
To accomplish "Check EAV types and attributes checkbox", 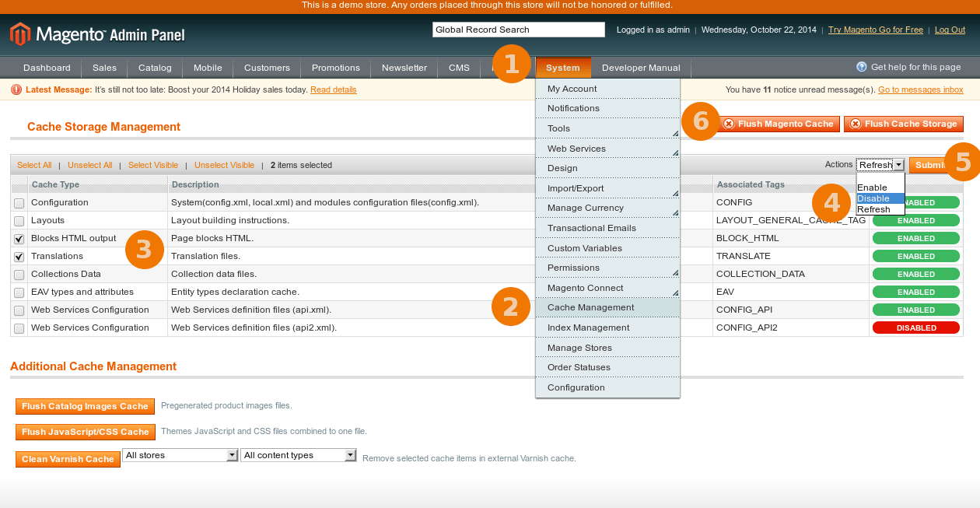I will click(x=19, y=293).
